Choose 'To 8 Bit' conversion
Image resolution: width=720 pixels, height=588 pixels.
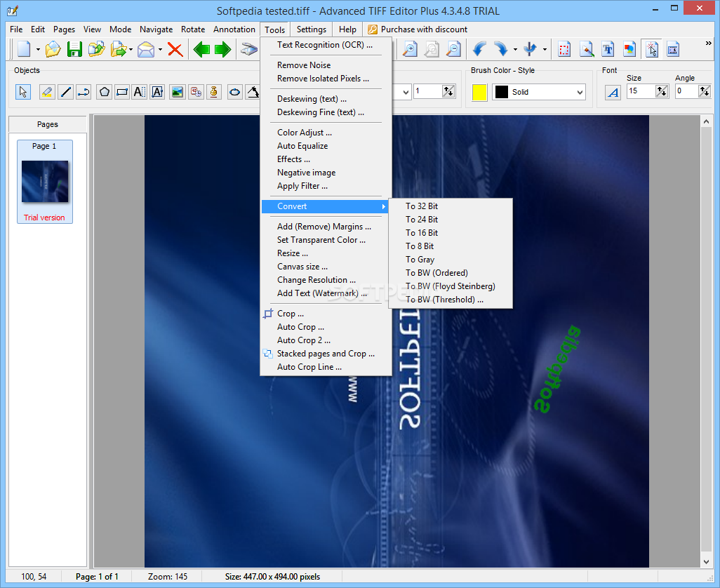click(419, 246)
